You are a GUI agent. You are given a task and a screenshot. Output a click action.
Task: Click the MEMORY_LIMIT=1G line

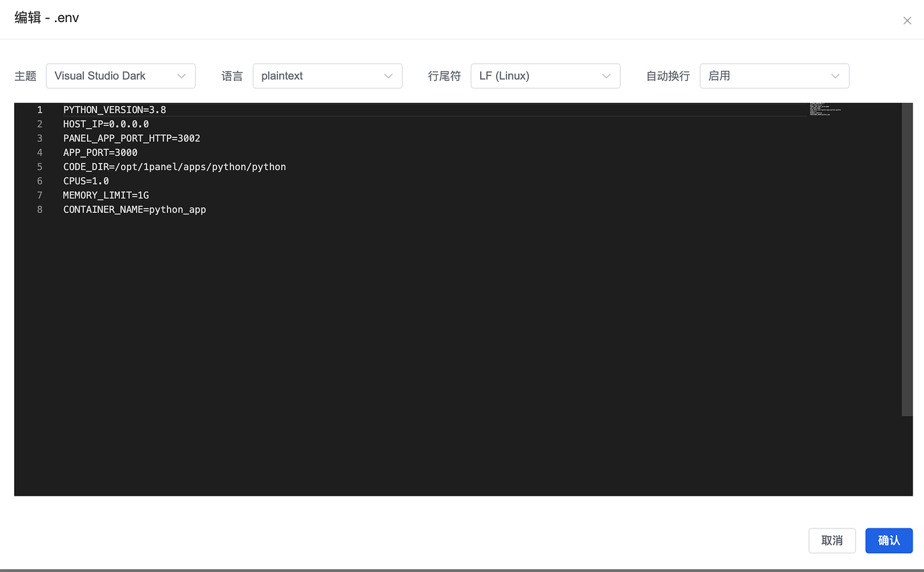(106, 195)
